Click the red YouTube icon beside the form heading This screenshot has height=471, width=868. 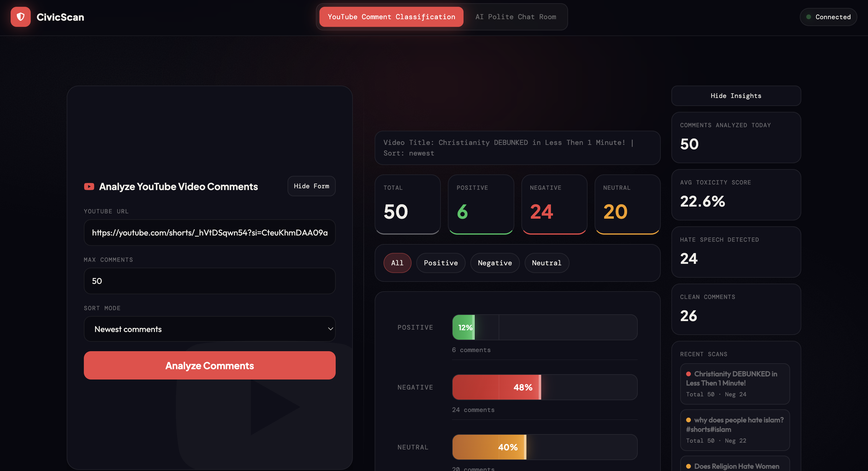coord(89,186)
